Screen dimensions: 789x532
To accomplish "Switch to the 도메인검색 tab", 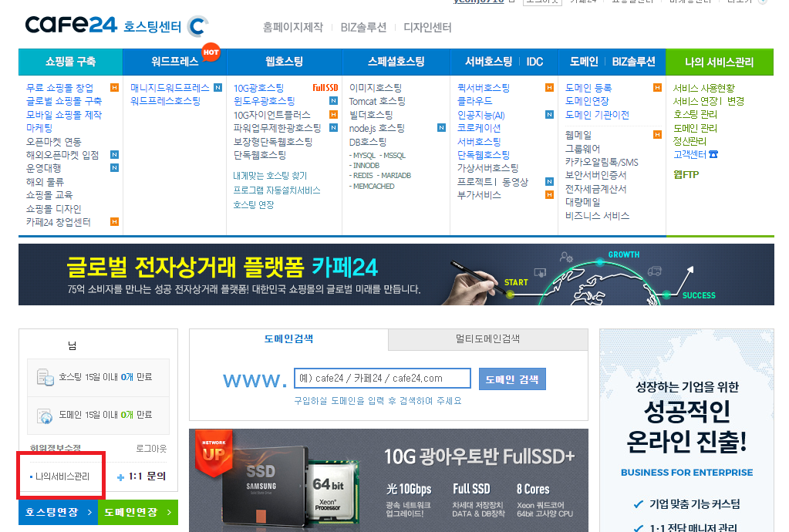I will click(288, 339).
